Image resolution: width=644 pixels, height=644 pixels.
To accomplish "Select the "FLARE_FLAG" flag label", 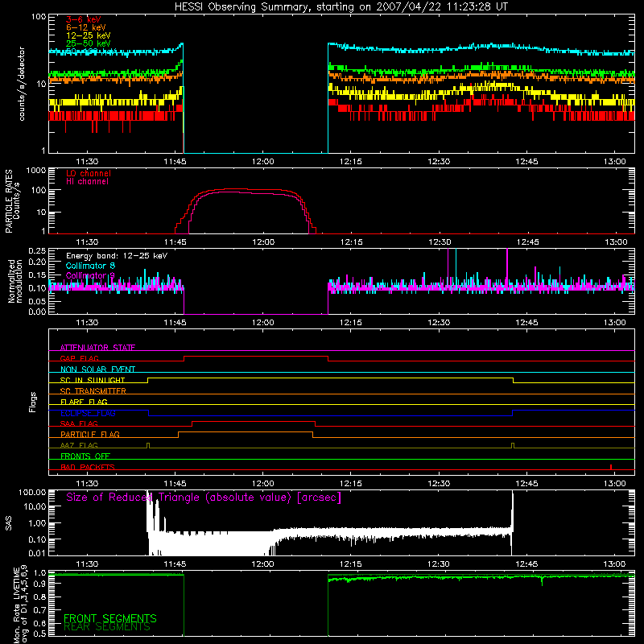I will click(84, 402).
